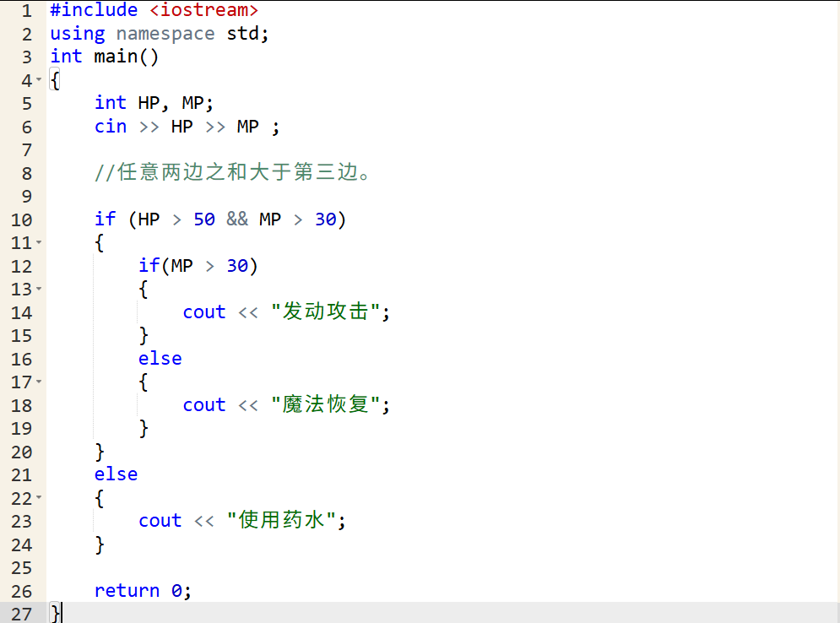
Task: Click the closing brace on line 27
Action: [x=55, y=613]
